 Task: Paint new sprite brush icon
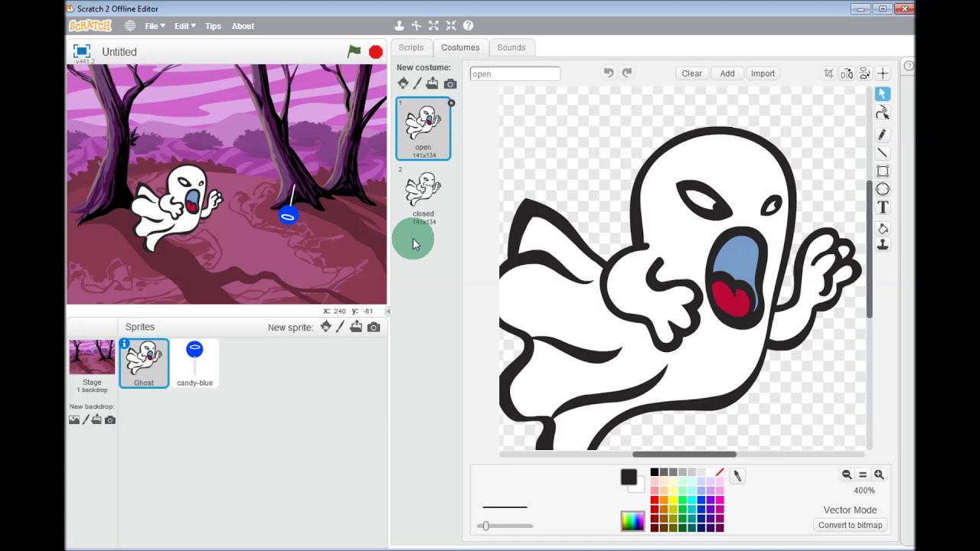click(x=341, y=327)
